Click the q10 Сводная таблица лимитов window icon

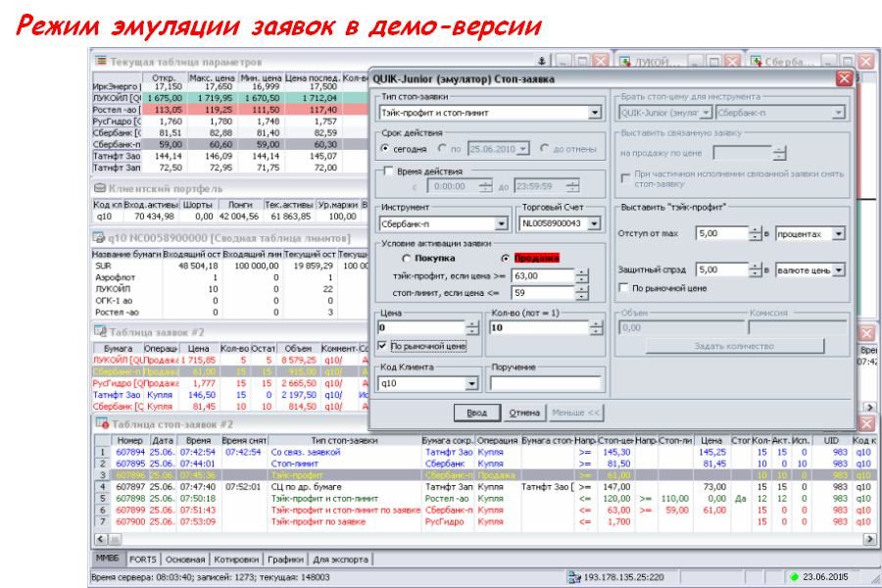[98, 238]
